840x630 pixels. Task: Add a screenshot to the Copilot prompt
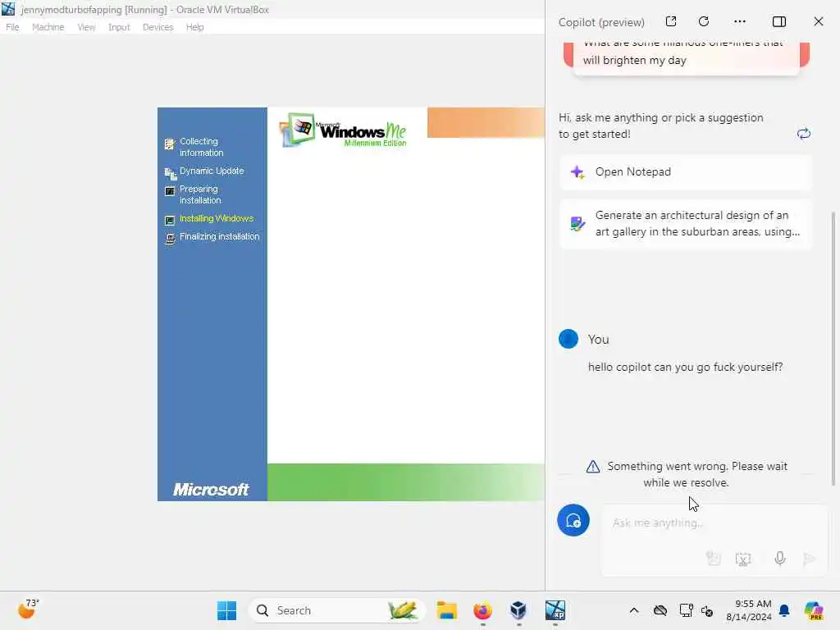coord(743,559)
